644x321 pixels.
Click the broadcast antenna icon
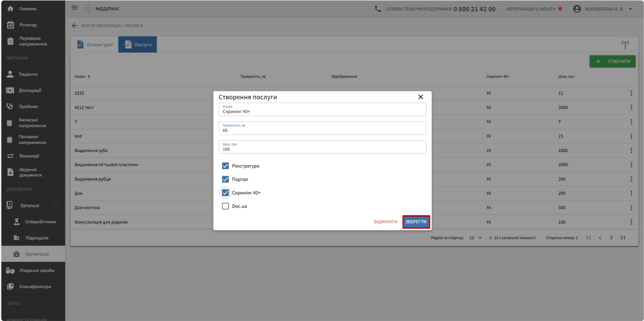[x=625, y=44]
